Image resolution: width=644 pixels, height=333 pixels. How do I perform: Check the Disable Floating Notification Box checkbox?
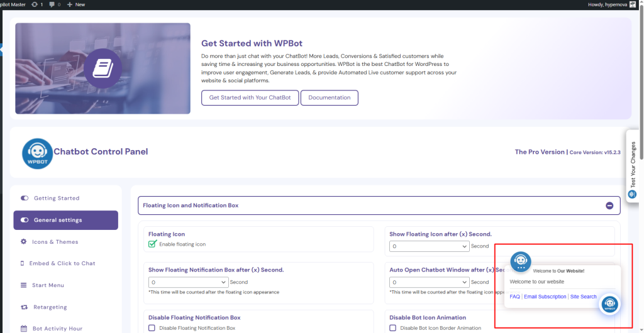(x=152, y=328)
